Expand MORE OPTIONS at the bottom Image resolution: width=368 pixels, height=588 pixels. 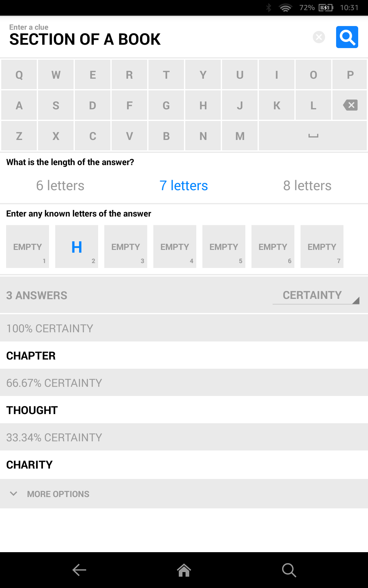tap(58, 494)
